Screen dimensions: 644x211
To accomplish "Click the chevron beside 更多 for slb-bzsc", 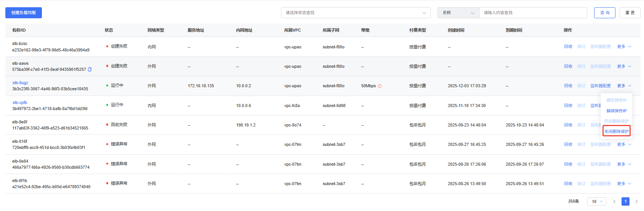I will point(630,47).
